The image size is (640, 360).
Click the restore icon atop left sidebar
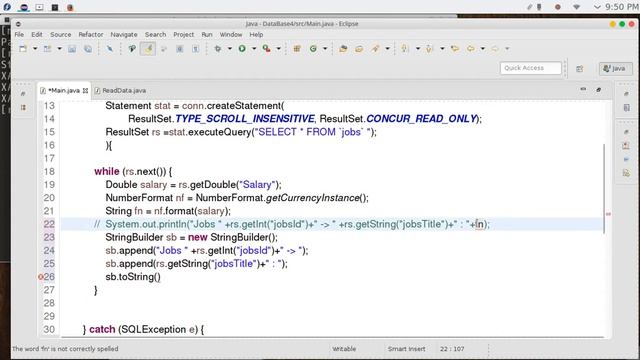(23, 94)
